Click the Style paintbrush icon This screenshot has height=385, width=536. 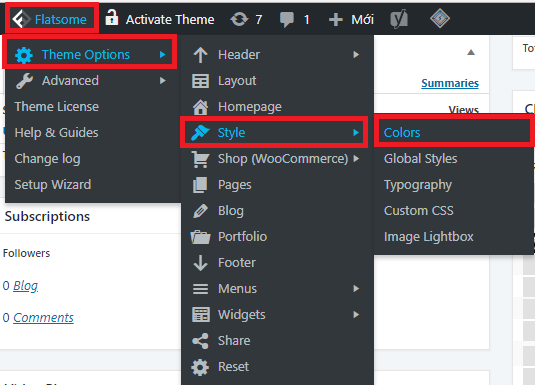(x=200, y=133)
